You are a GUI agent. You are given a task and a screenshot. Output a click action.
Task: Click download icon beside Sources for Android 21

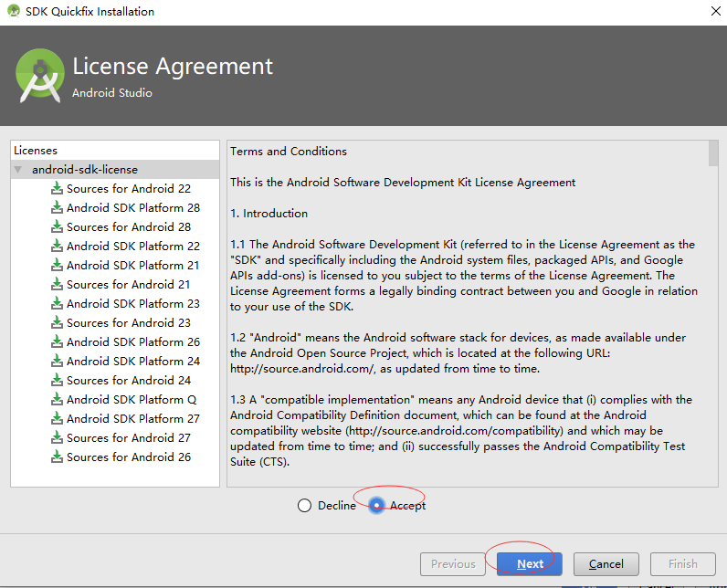[x=57, y=285]
